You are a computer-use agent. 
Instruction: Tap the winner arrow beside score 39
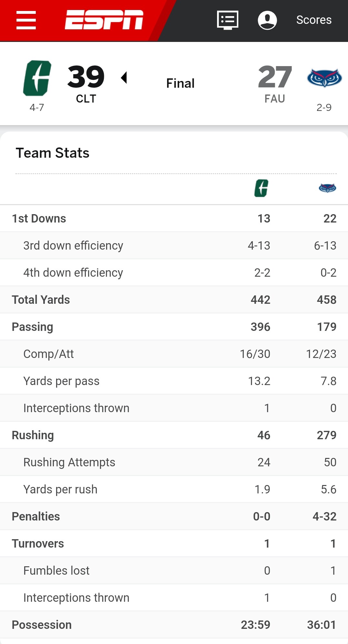124,78
